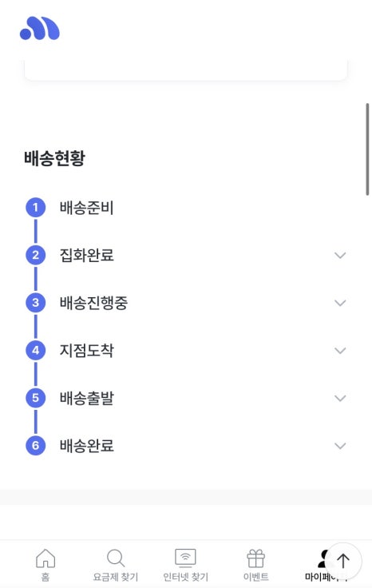Tap the blue app logo at top
This screenshot has height=588, width=372.
click(x=40, y=28)
